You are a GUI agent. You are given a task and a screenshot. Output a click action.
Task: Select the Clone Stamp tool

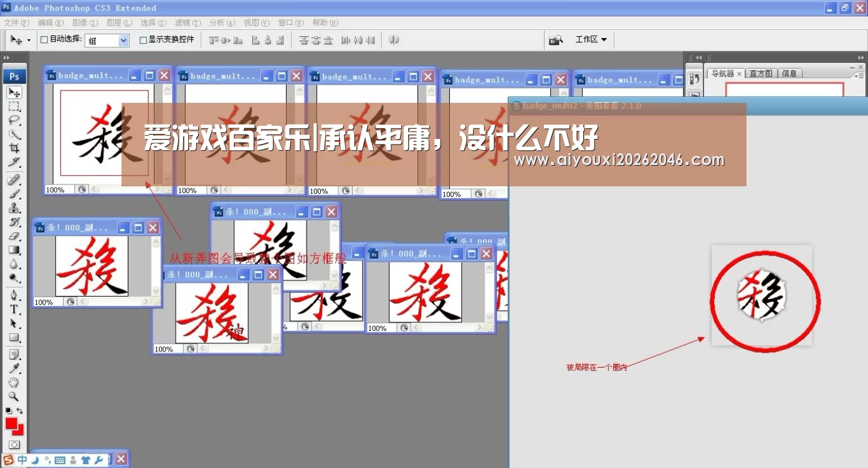pos(14,208)
